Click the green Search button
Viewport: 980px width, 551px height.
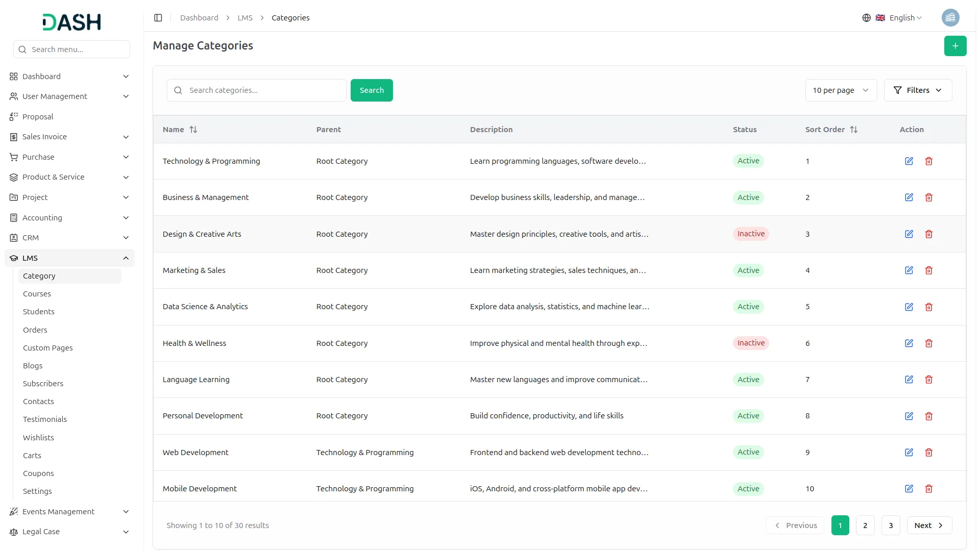pos(371,90)
